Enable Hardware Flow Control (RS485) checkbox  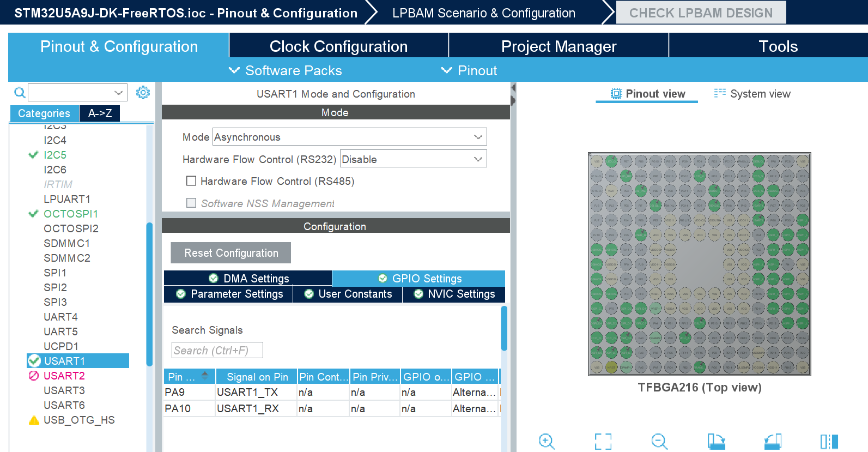click(x=191, y=181)
